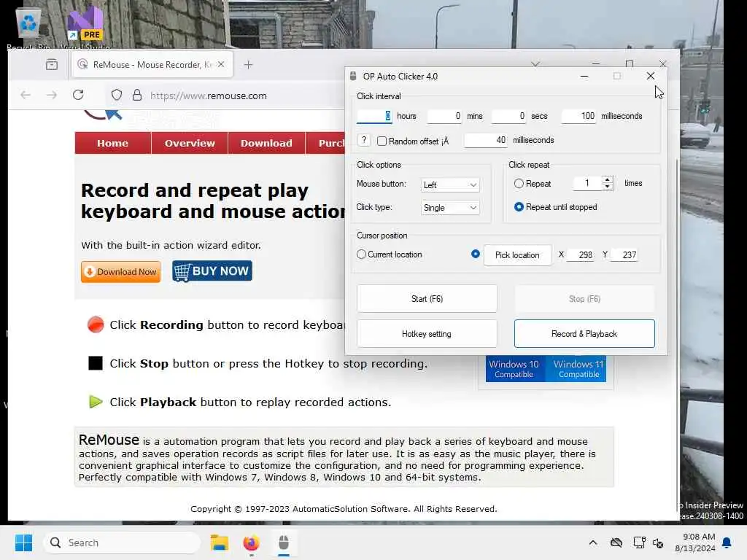Open the Windows Start menu

[24, 542]
